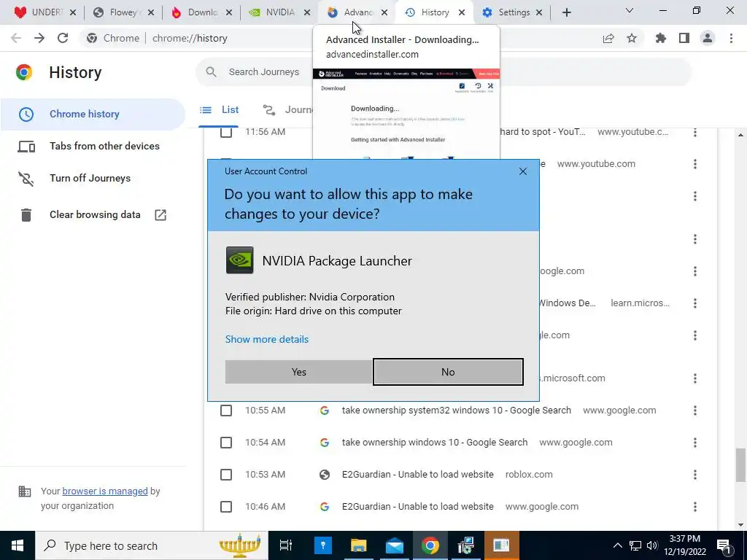The image size is (747, 560).
Task: Open Show more details link
Action: click(x=267, y=339)
